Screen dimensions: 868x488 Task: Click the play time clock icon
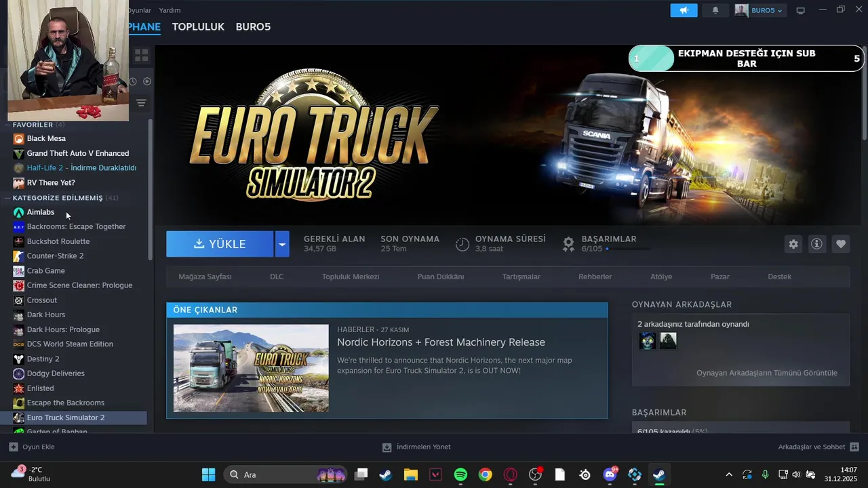(x=462, y=244)
